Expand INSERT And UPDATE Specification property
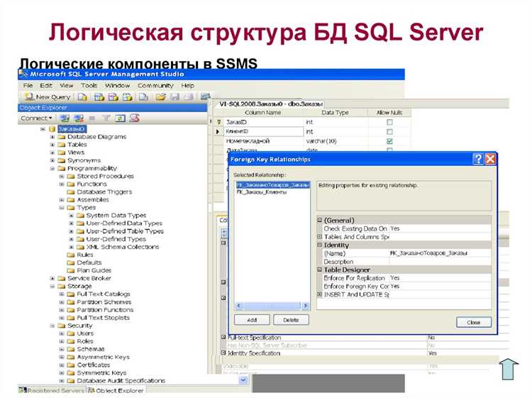This screenshot has height=398, width=532. coord(320,294)
